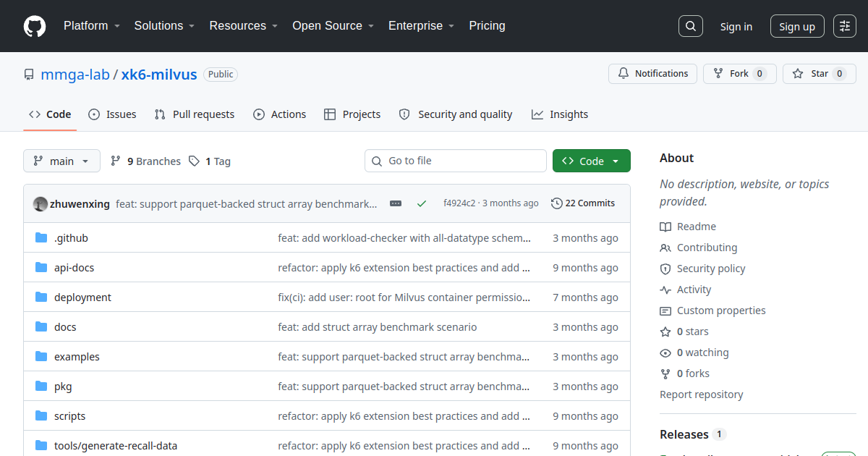This screenshot has height=456, width=868.
Task: Click the book icon beside Readme
Action: pyautogui.click(x=665, y=227)
